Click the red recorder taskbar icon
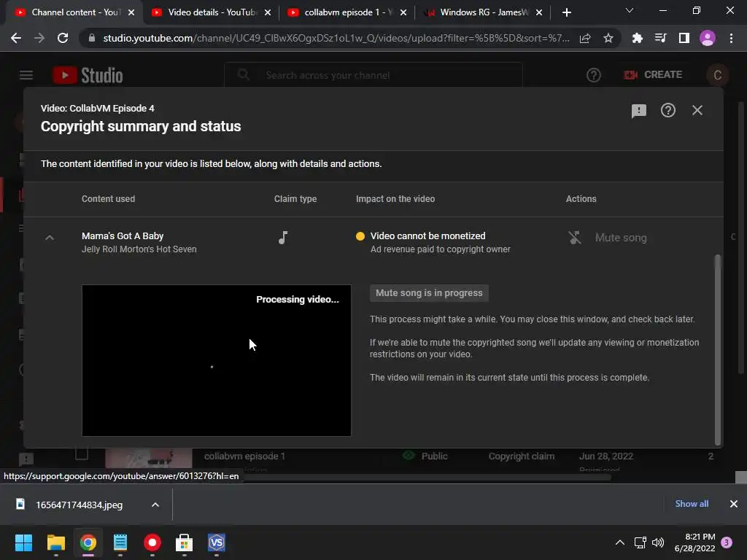Image resolution: width=747 pixels, height=560 pixels. pos(152,542)
